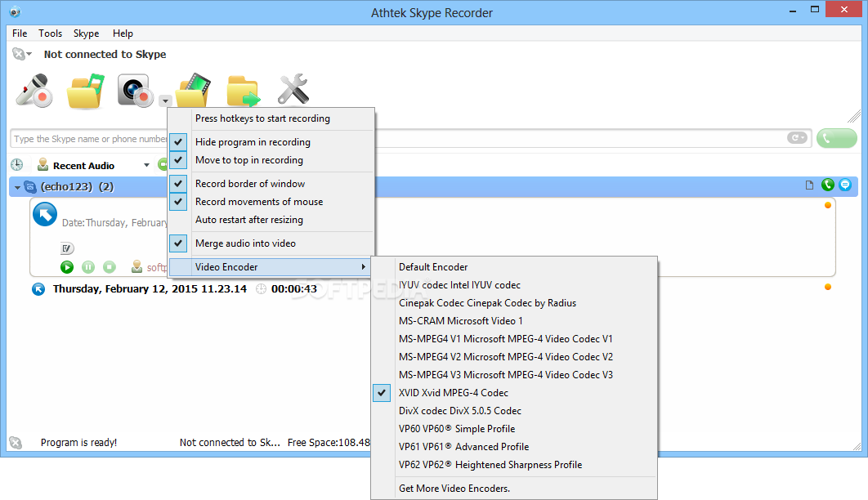
Task: Click Program is ready! status text
Action: (78, 443)
